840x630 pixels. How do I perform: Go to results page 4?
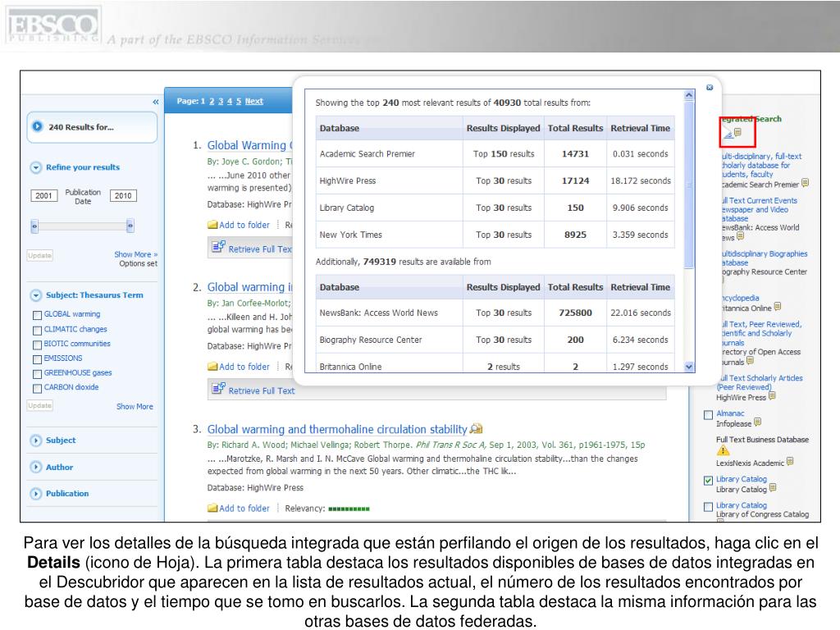coord(230,101)
